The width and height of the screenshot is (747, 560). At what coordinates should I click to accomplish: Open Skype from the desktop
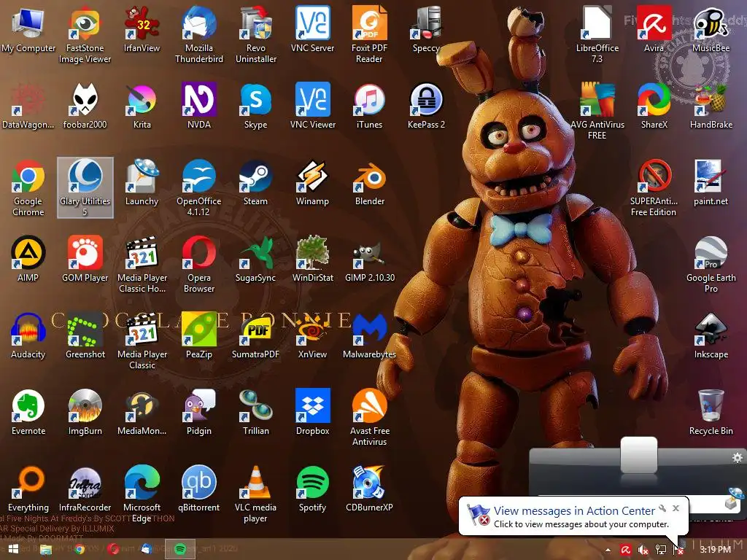click(256, 106)
